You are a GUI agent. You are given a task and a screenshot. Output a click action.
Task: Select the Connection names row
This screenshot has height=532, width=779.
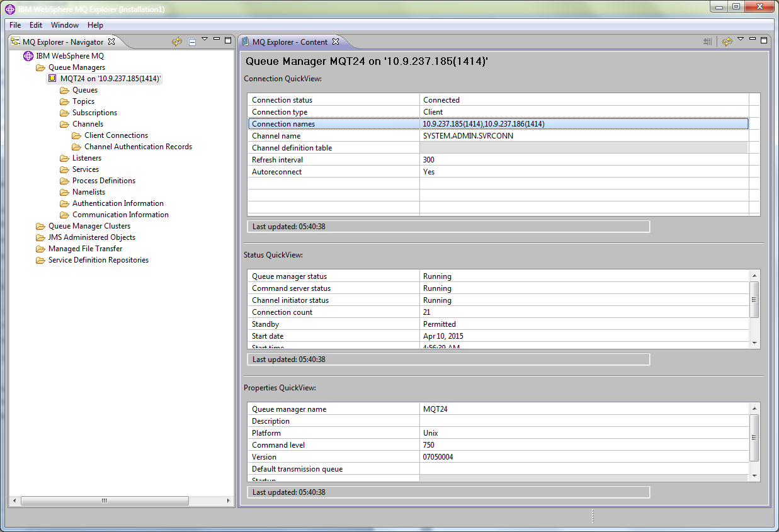(x=498, y=124)
